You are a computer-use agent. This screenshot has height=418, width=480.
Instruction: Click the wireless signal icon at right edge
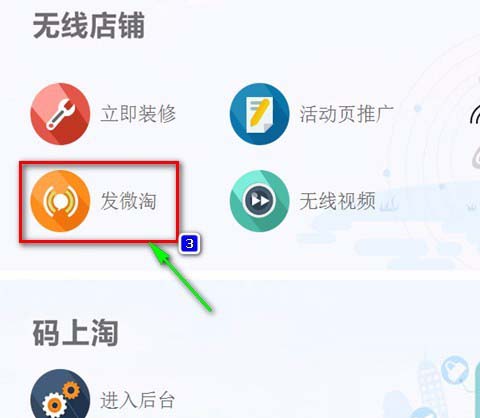pos(475,114)
